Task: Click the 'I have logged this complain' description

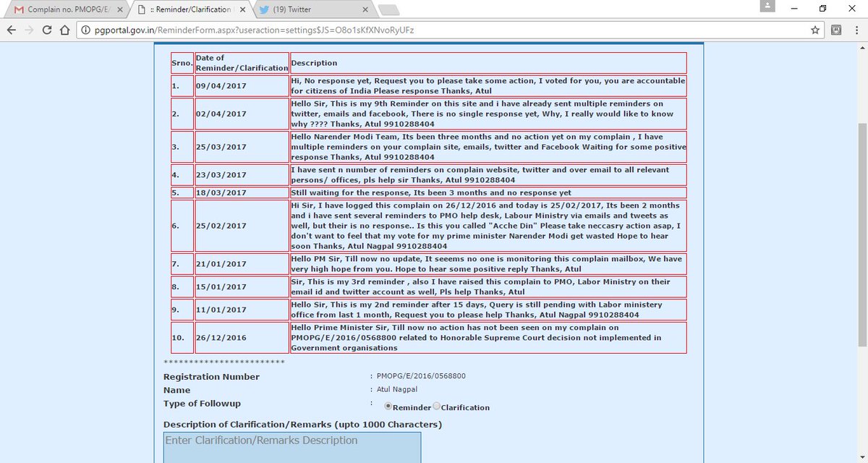Action: (488, 226)
